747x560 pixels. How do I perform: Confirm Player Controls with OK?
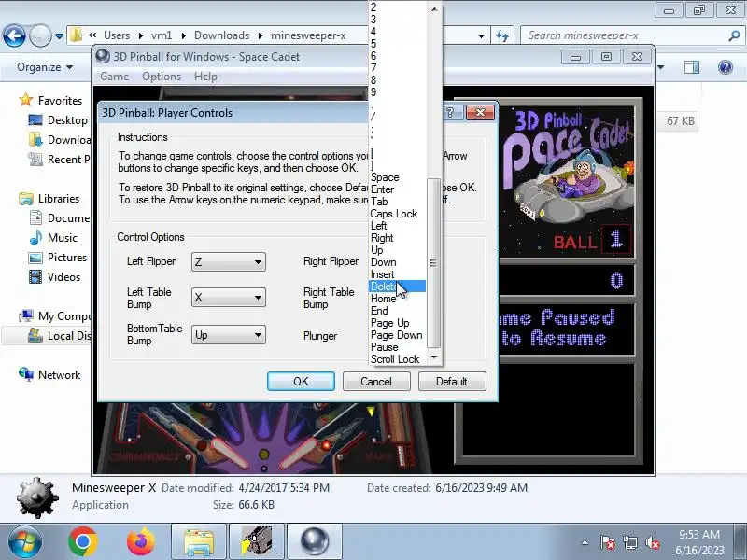tap(301, 382)
